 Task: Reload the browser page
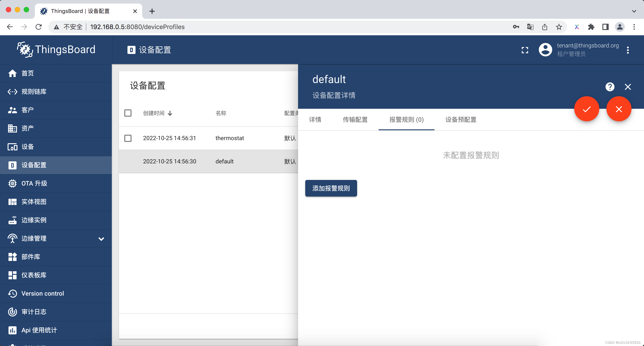tap(38, 27)
